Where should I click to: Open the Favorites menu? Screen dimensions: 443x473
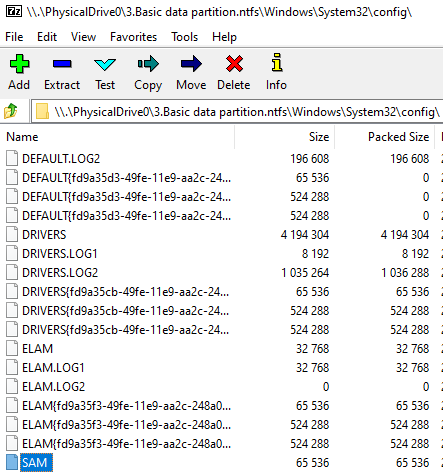133,37
